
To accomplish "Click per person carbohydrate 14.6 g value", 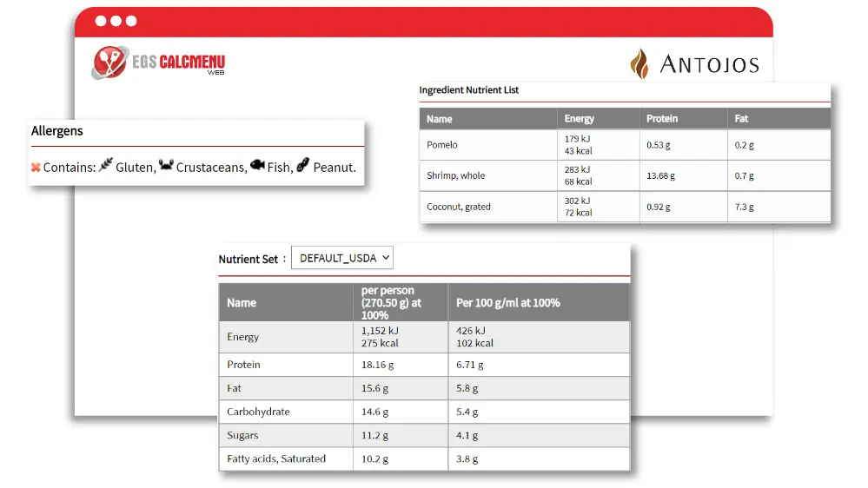I will point(374,412).
